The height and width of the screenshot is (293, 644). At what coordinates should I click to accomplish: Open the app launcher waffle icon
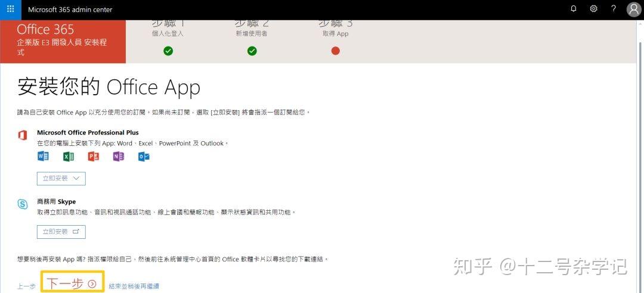click(10, 9)
